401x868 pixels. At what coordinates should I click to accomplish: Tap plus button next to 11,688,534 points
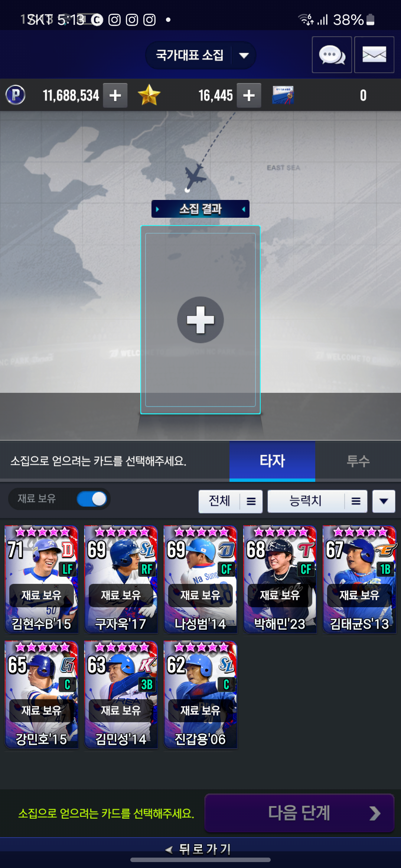[115, 95]
